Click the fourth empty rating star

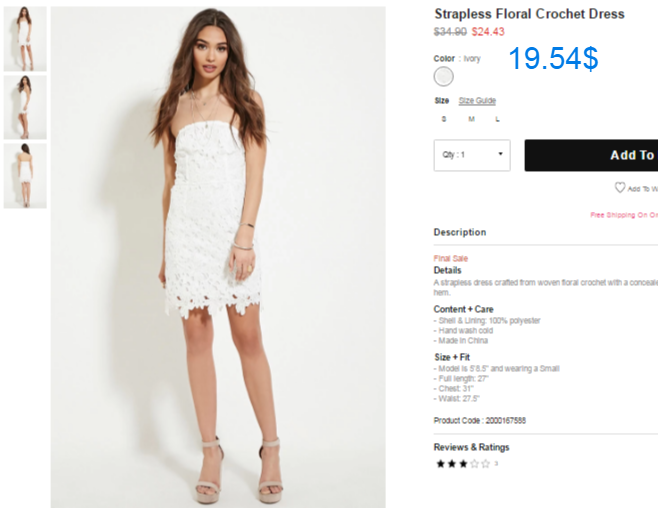[x=474, y=464]
